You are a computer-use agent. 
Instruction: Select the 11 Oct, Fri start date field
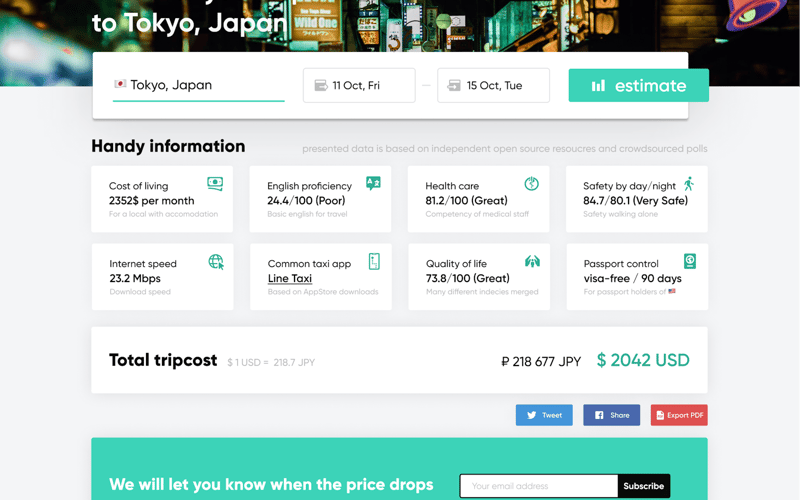(x=359, y=85)
